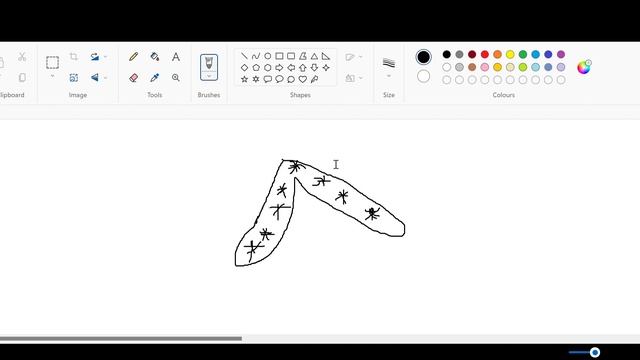Pick the Line shape
Image resolution: width=640 pixels, height=360 pixels.
244,56
